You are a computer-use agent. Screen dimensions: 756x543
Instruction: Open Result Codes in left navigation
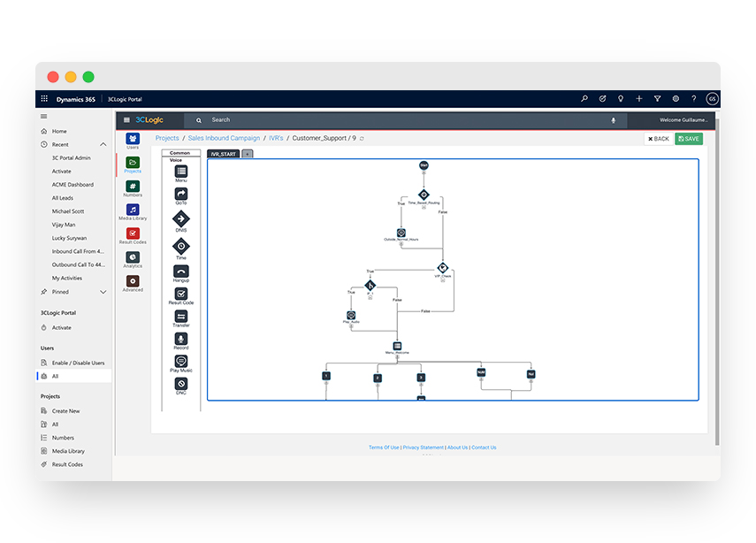point(67,464)
